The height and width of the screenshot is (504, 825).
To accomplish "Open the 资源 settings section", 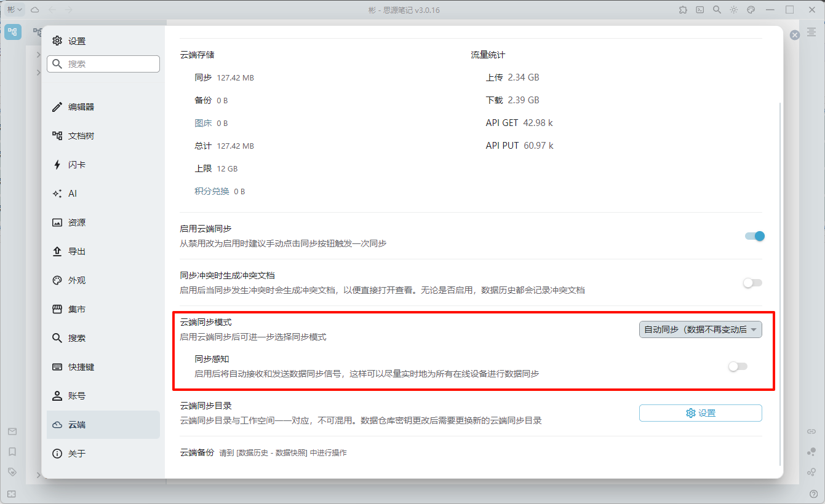I will (103, 222).
